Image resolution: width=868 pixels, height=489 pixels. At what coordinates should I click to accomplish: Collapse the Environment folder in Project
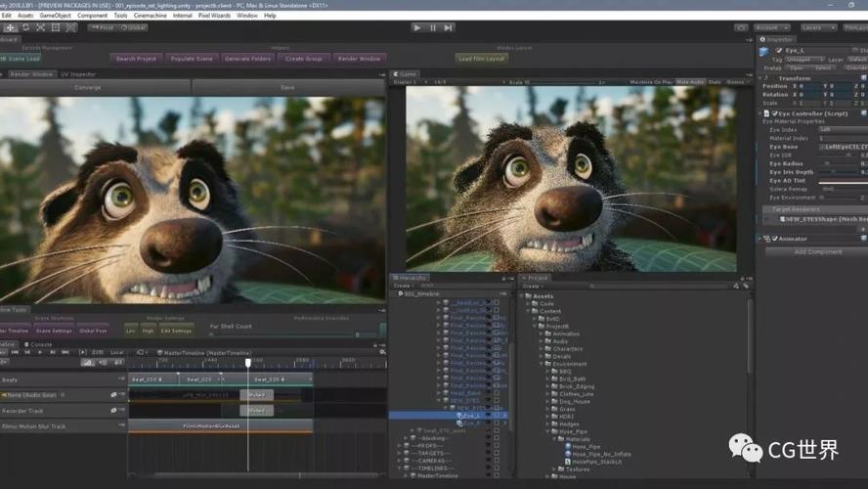[542, 364]
